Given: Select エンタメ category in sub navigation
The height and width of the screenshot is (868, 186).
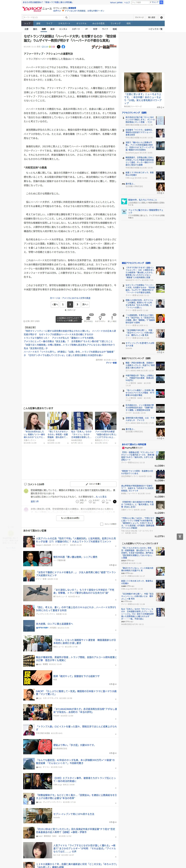Looking at the screenshot, I should tap(63, 29).
